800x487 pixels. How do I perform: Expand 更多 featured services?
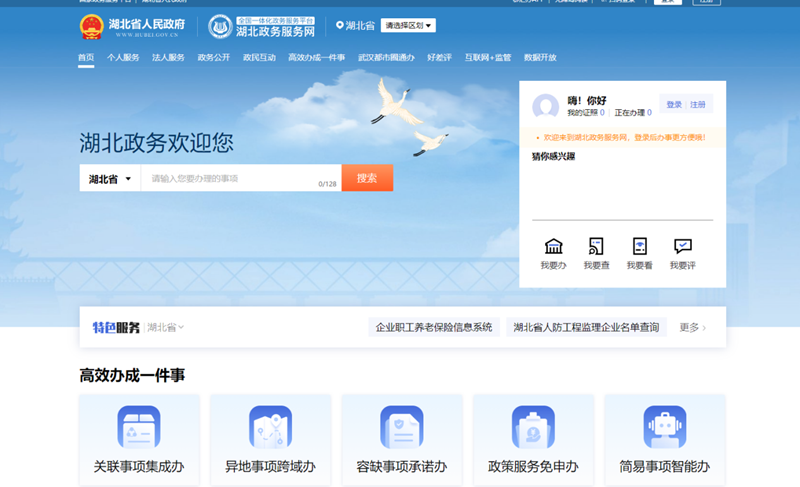[x=693, y=327]
